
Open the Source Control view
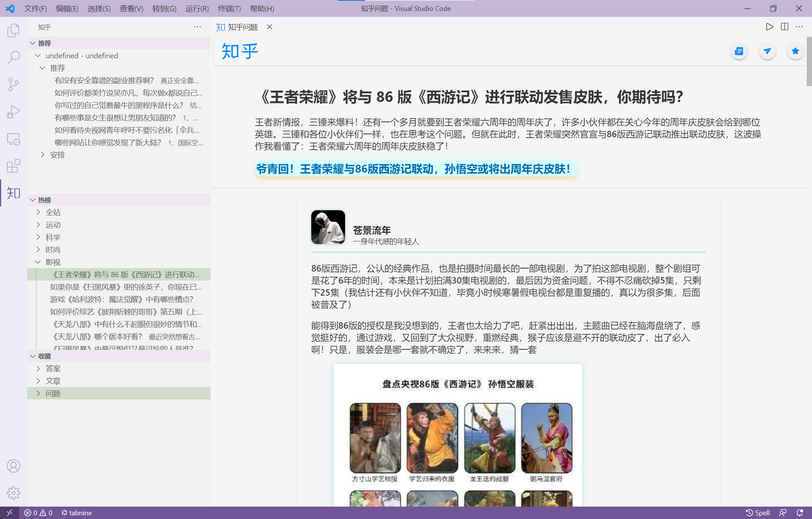coord(14,85)
